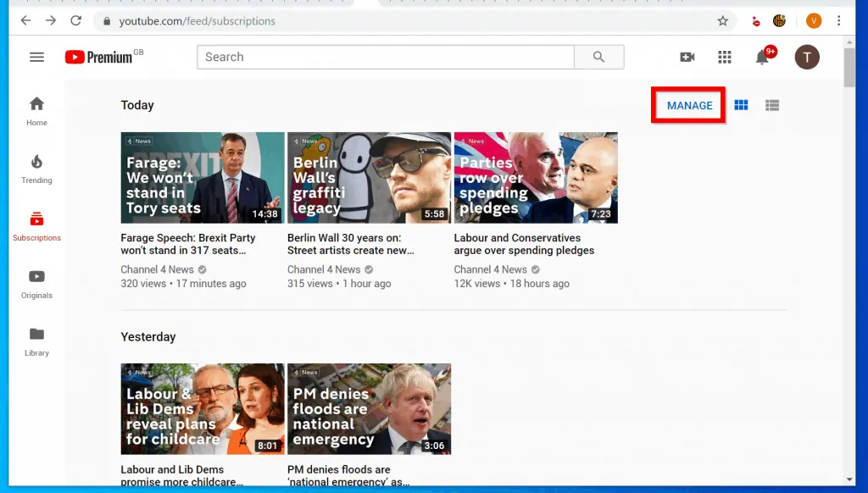Open Trending from the sidebar flame icon
This screenshot has width=868, height=493.
click(36, 168)
